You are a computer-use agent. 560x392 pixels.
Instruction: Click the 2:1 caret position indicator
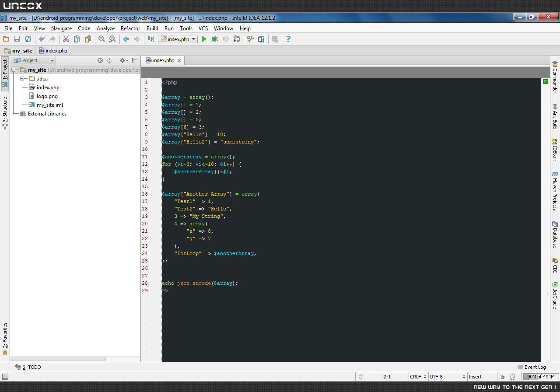pyautogui.click(x=387, y=377)
